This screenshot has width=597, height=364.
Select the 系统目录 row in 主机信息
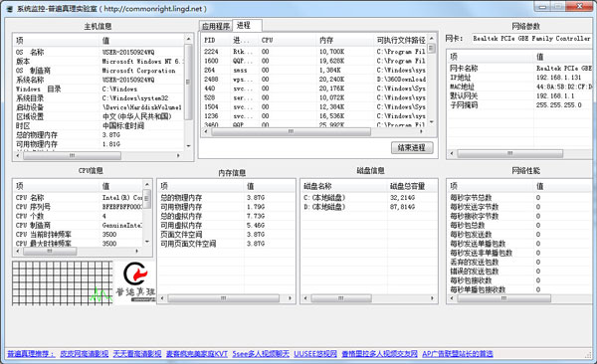99,98
